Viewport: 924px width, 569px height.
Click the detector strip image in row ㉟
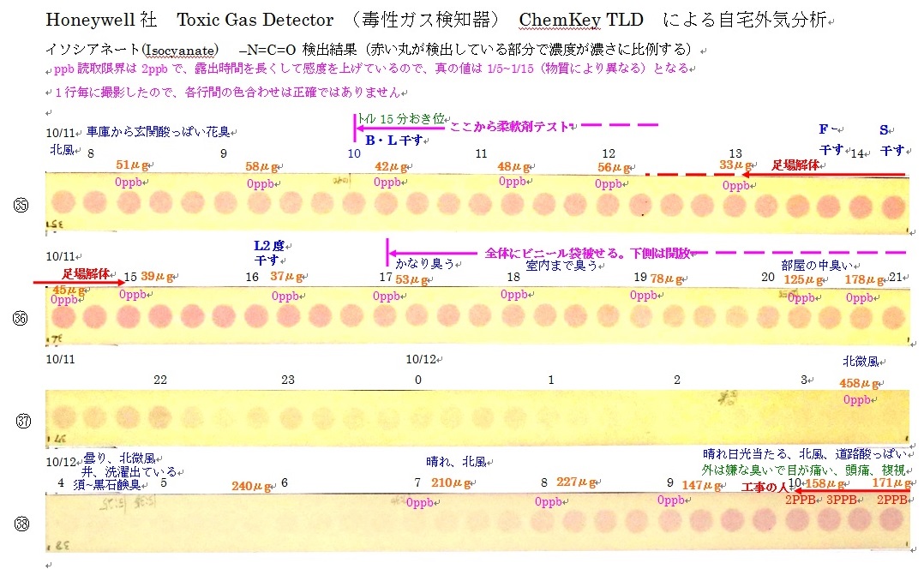click(x=477, y=203)
